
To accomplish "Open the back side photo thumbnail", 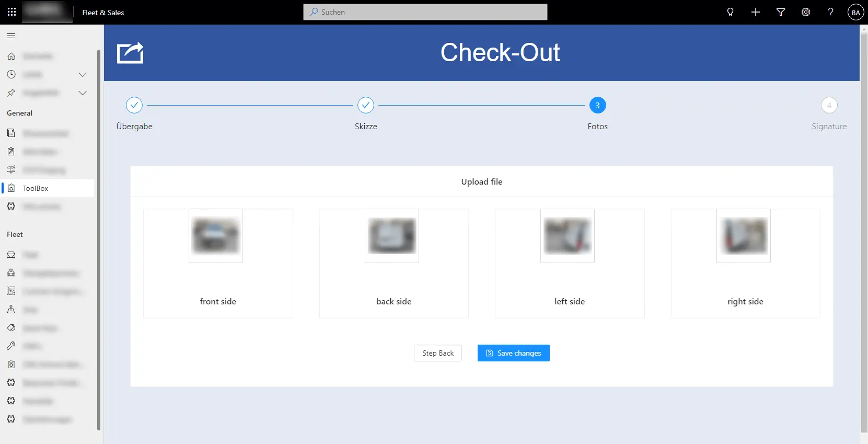I will click(x=392, y=236).
